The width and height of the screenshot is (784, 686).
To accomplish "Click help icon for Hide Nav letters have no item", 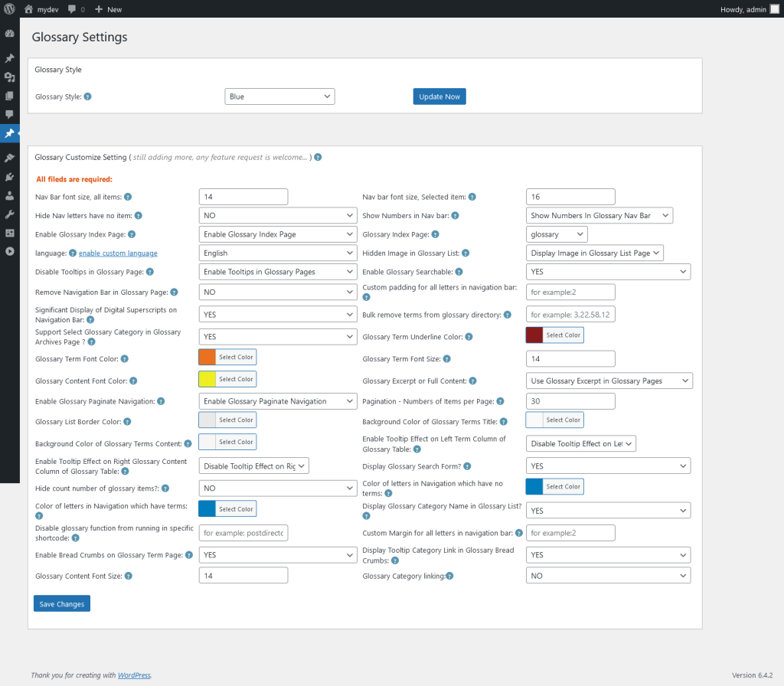I will (x=139, y=215).
